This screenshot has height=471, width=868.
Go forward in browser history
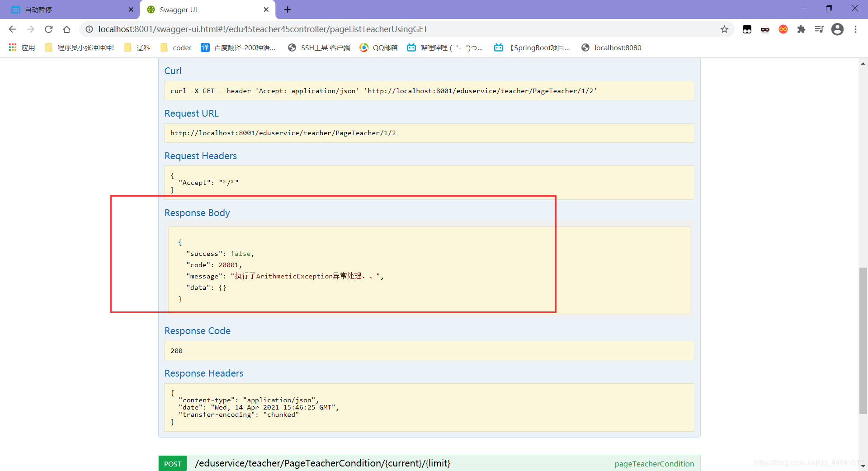(x=30, y=29)
